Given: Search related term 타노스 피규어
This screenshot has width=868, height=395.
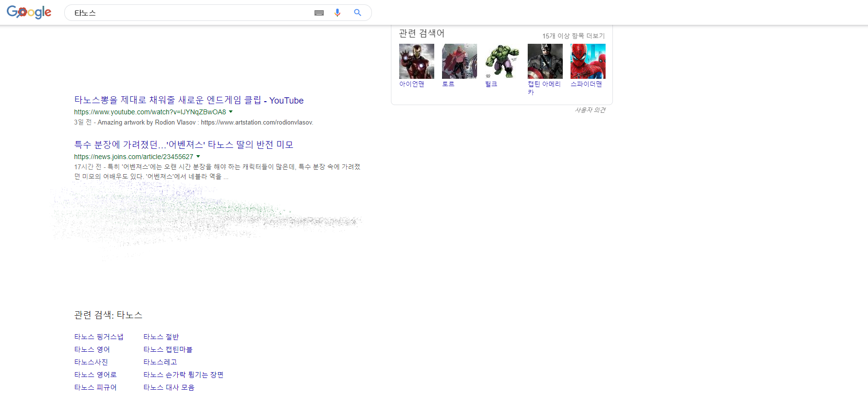Looking at the screenshot, I should [x=95, y=387].
